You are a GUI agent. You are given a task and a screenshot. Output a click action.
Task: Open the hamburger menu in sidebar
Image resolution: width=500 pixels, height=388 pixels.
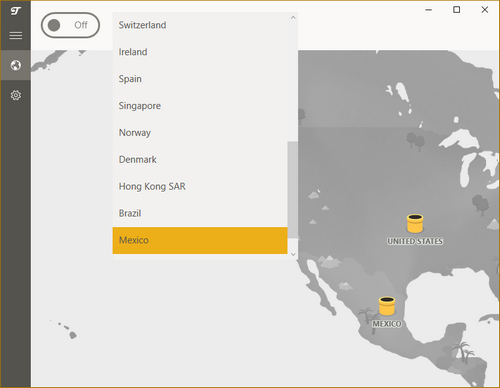click(x=16, y=35)
